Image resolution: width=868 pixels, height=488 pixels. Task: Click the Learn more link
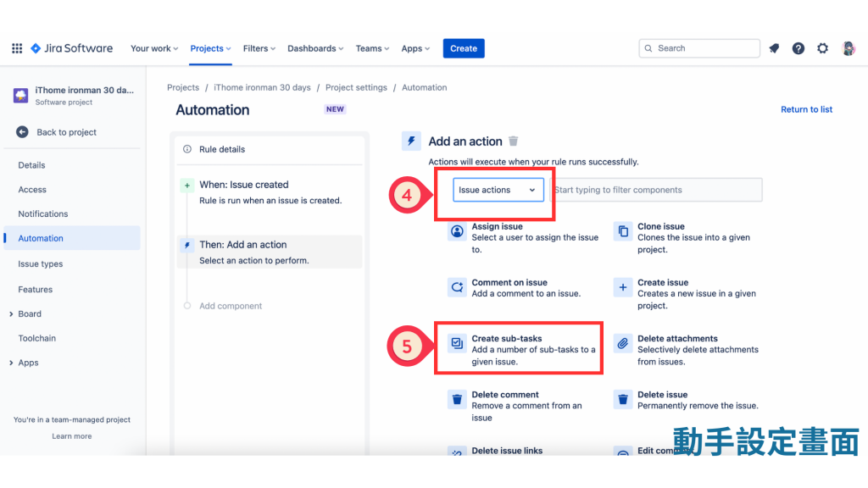point(72,436)
